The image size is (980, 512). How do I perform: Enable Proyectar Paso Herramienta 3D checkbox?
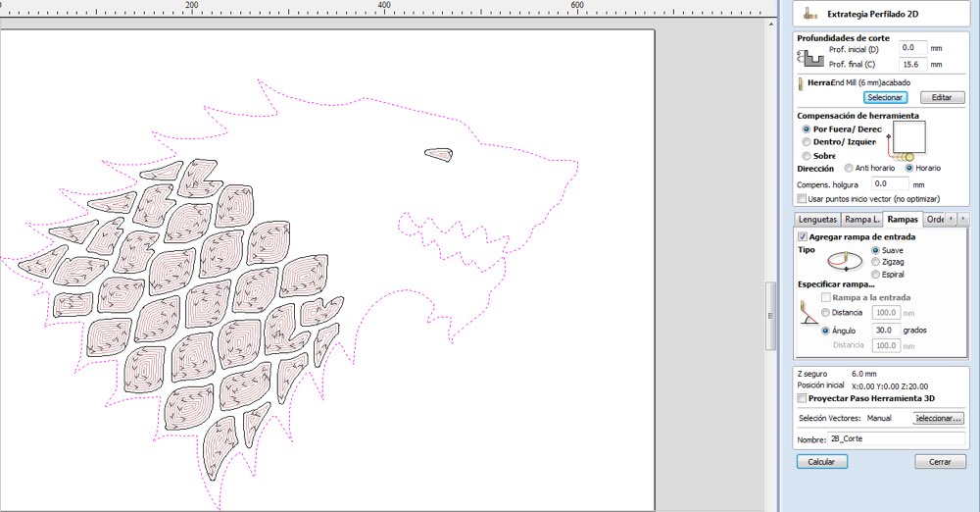click(x=802, y=398)
